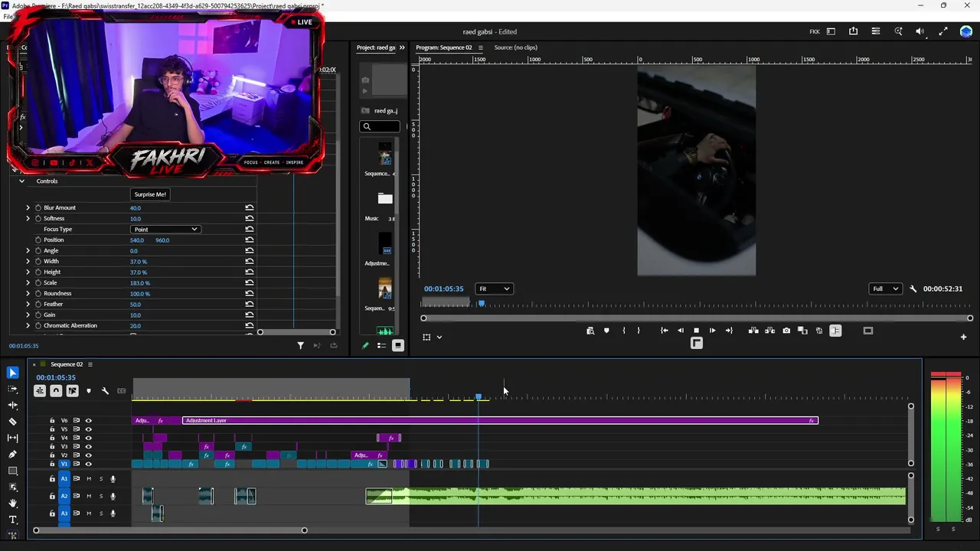This screenshot has height=551, width=980.
Task: Go to Out point in Program Monitor
Action: coord(729,331)
